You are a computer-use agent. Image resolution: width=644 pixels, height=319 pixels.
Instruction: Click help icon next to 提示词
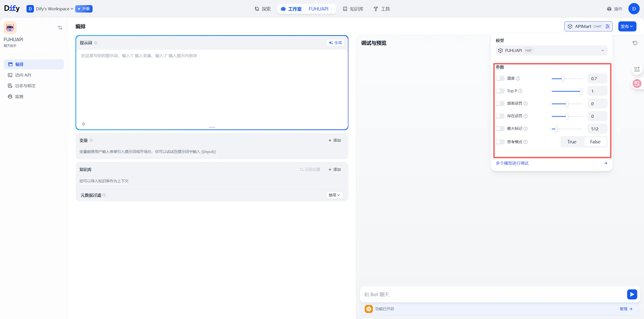(x=96, y=43)
